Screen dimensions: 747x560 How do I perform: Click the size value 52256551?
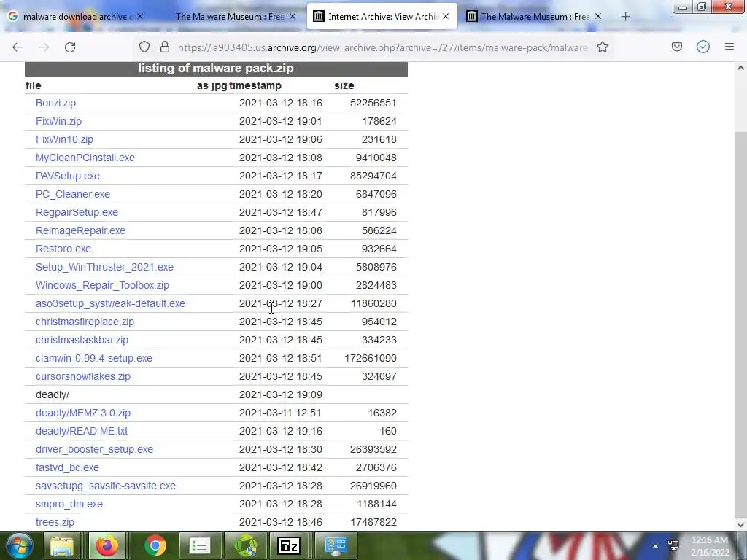(373, 103)
